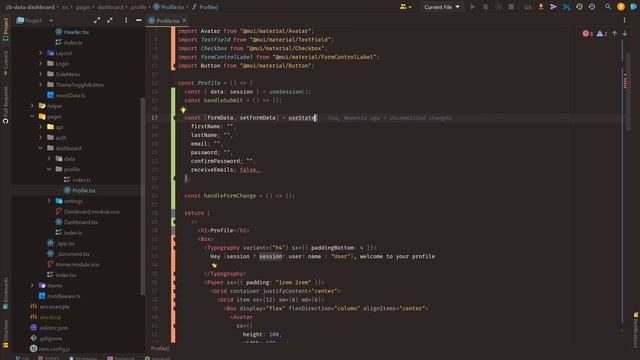Click the Expand All icon in the Project panel

click(97, 20)
